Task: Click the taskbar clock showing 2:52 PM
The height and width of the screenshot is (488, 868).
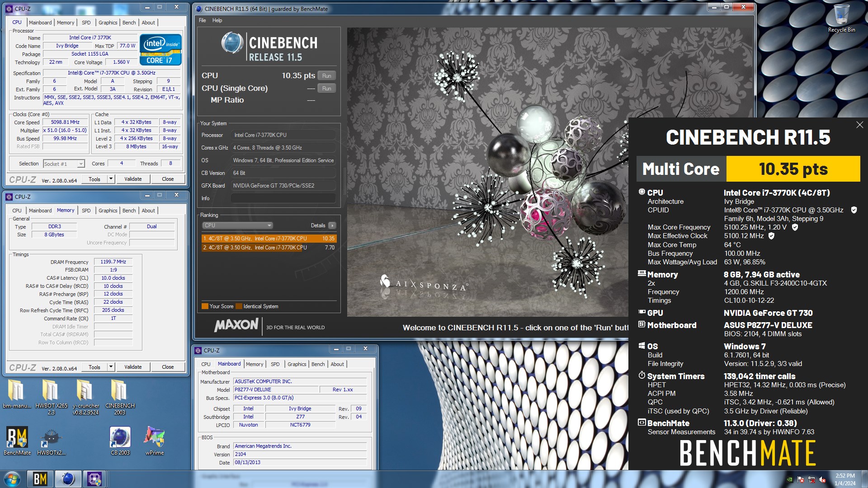Action: 844,479
